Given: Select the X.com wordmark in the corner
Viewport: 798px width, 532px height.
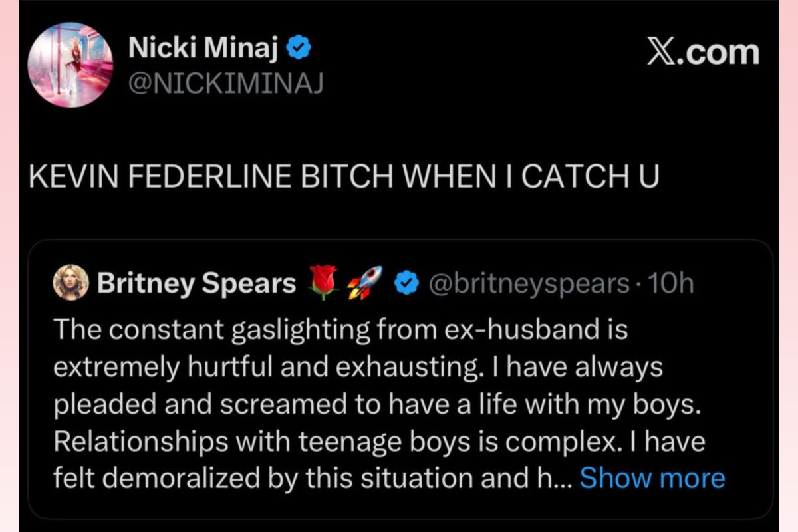Looking at the screenshot, I should [703, 51].
